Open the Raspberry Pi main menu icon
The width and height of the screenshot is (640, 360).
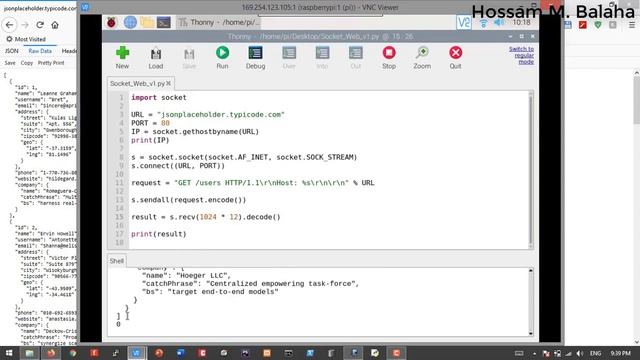click(x=111, y=22)
